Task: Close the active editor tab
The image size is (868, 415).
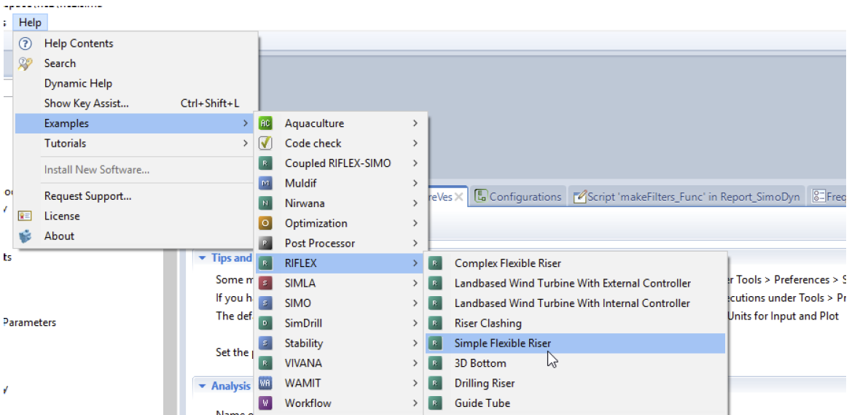Action: (x=459, y=197)
